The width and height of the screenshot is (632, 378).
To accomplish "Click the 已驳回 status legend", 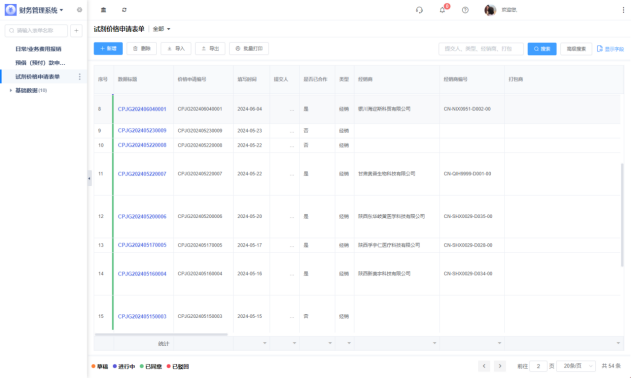I will (x=178, y=366).
